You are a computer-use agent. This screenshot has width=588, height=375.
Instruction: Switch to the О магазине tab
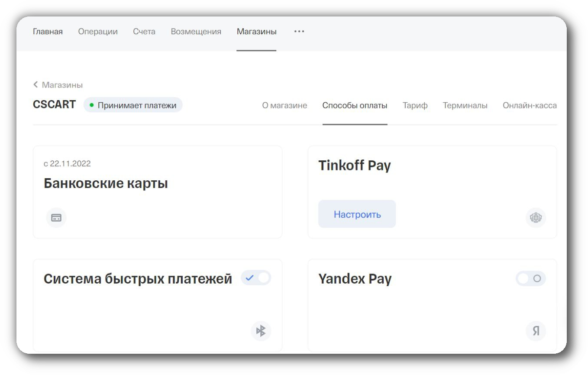284,105
